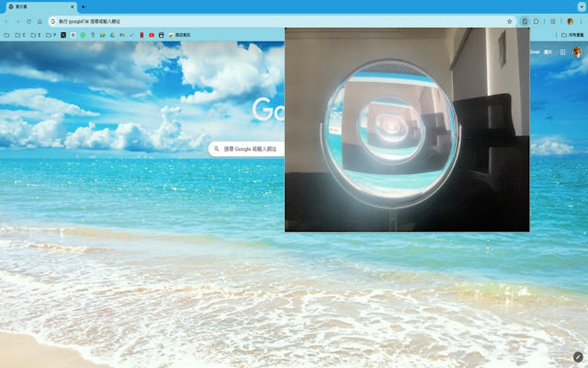Screen dimensions: 588x368
Task: Open the three-dot Chrome menu
Action: pos(581,21)
